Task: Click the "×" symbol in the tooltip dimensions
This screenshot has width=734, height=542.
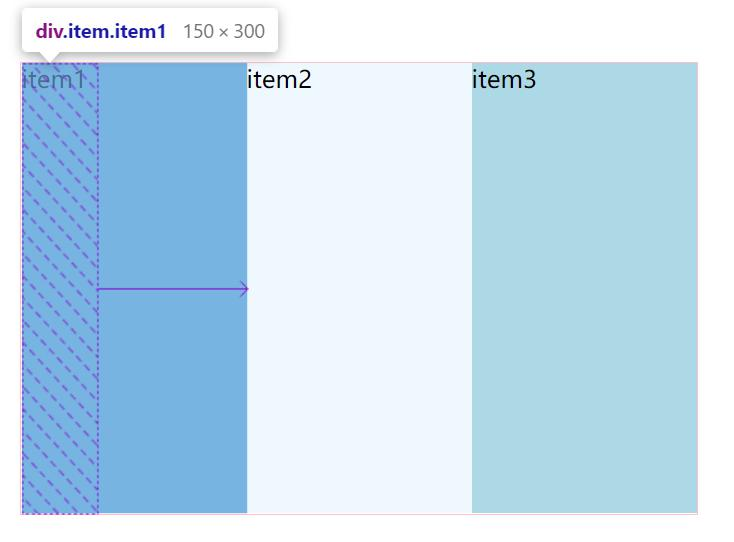Action: (x=224, y=32)
